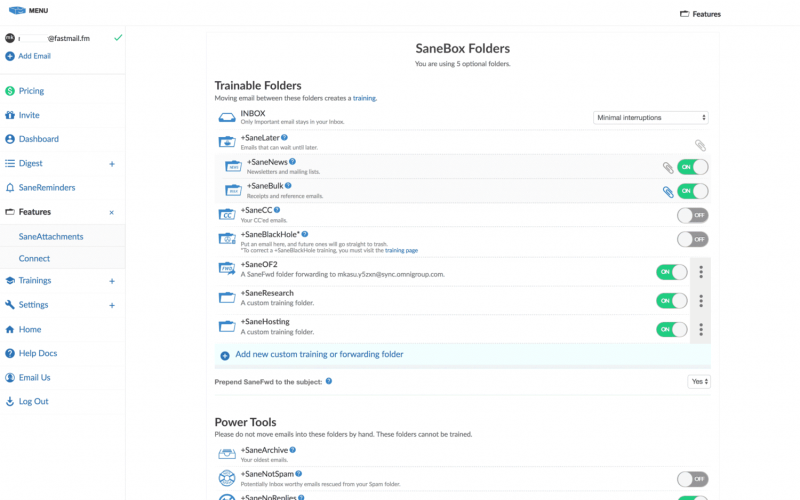Open SaneReminders in sidebar
The image size is (800, 500).
tap(47, 188)
